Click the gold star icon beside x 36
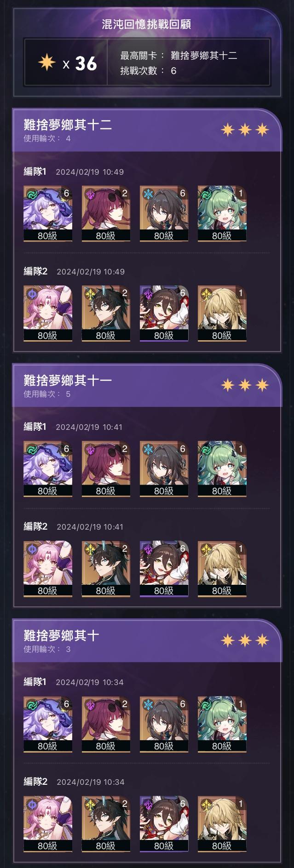Screen dimensions: 294x868 (46, 63)
